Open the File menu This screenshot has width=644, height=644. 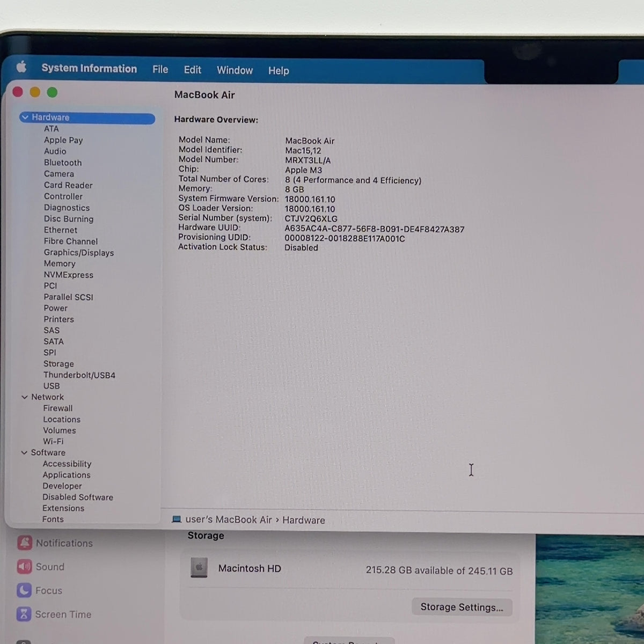click(x=160, y=69)
